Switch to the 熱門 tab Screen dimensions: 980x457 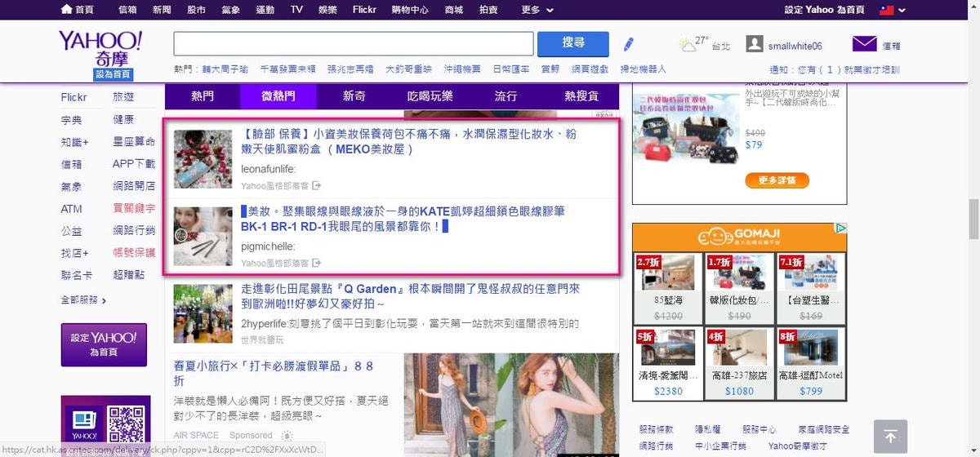pos(203,96)
